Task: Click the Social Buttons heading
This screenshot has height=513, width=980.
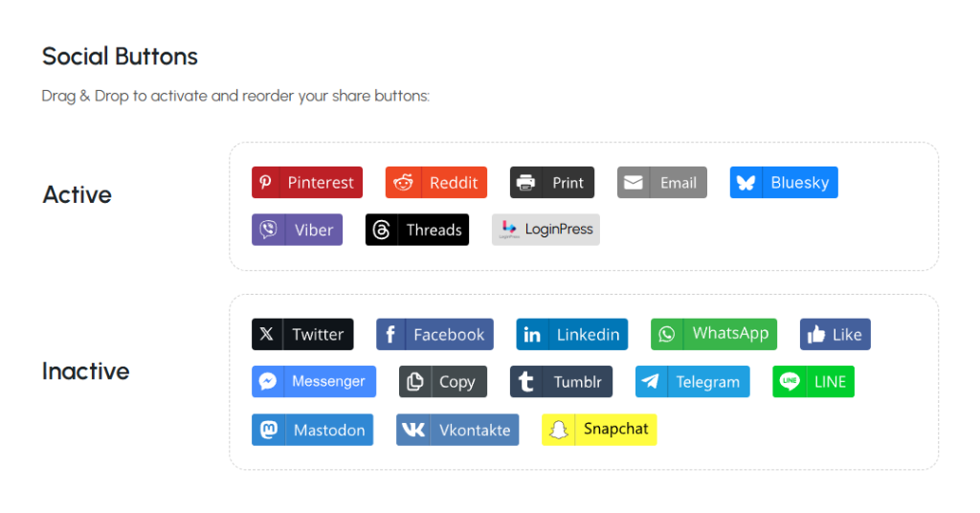Action: pos(120,56)
